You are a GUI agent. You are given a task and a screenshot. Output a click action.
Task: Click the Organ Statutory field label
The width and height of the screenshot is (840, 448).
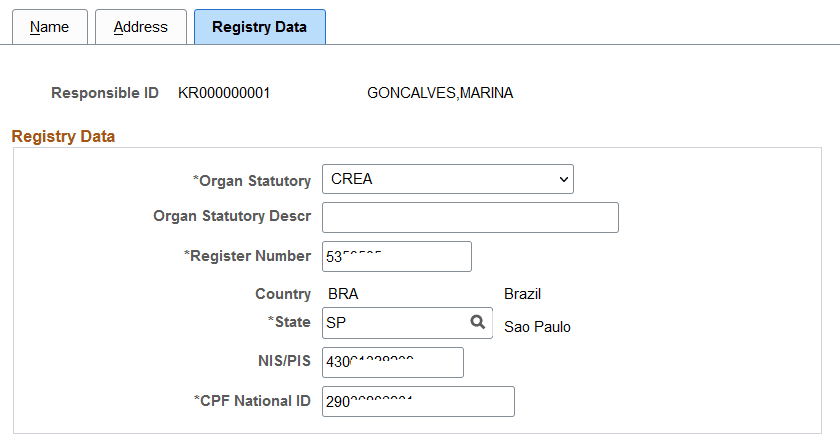(252, 181)
